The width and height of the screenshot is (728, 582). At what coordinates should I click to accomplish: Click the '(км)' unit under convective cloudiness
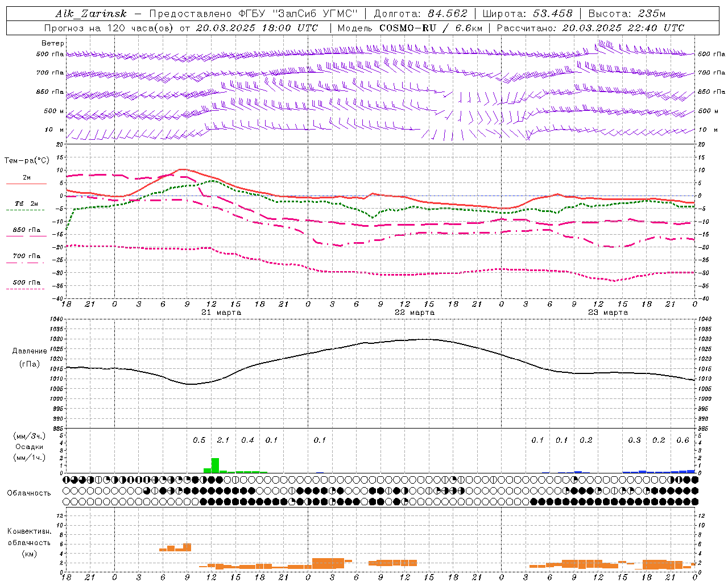(29, 554)
